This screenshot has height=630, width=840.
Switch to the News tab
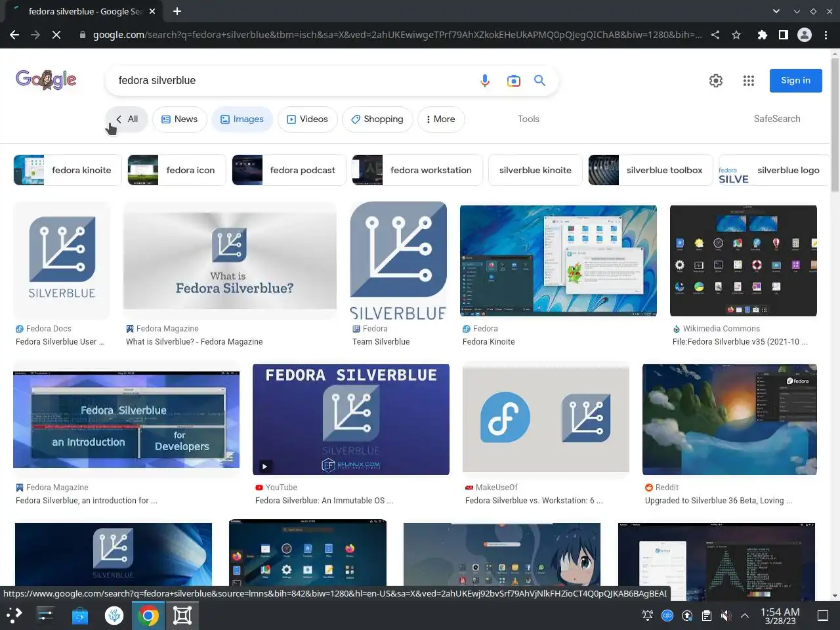coord(180,119)
